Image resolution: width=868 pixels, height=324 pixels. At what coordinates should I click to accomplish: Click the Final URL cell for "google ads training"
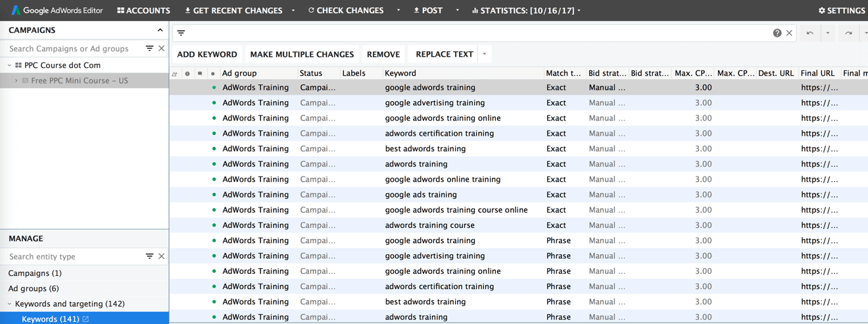[819, 194]
